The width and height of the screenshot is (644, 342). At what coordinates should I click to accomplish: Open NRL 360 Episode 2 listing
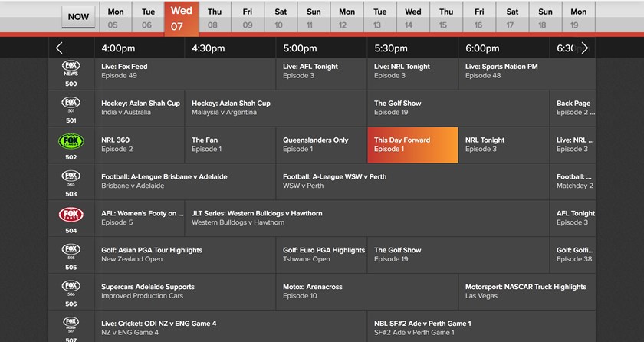click(x=140, y=145)
